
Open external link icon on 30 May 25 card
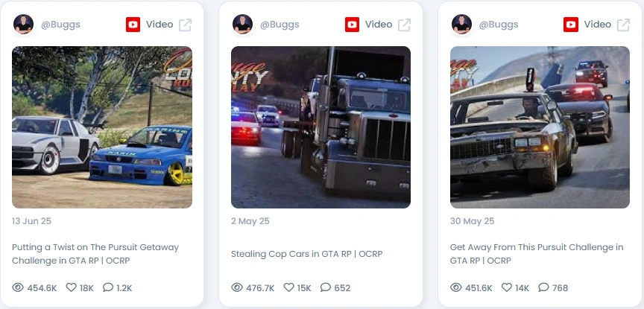tap(623, 25)
